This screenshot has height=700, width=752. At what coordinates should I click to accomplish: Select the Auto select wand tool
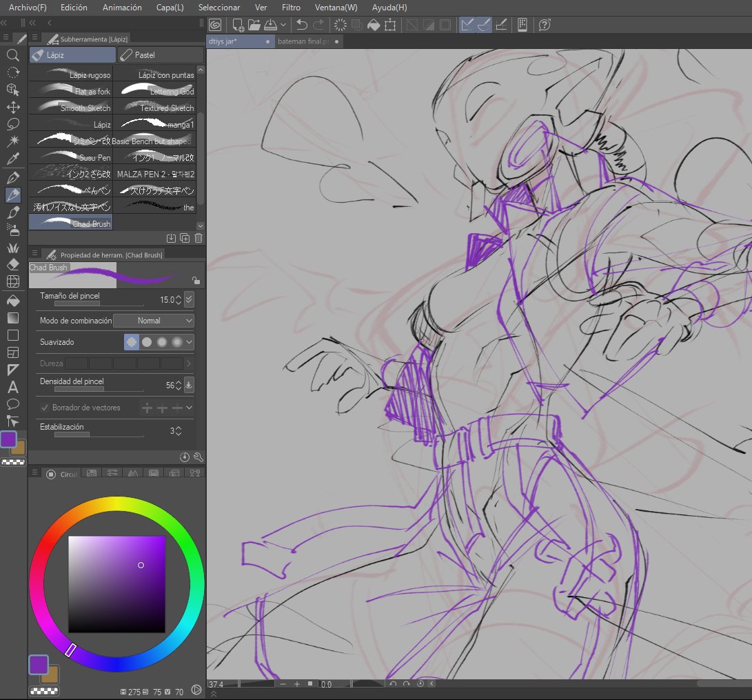coord(13,141)
